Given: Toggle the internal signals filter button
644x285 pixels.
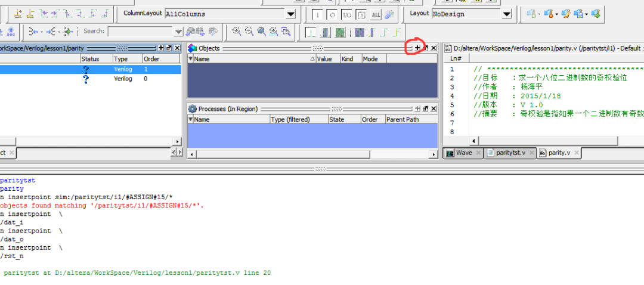Looking at the screenshot, I should (361, 14).
